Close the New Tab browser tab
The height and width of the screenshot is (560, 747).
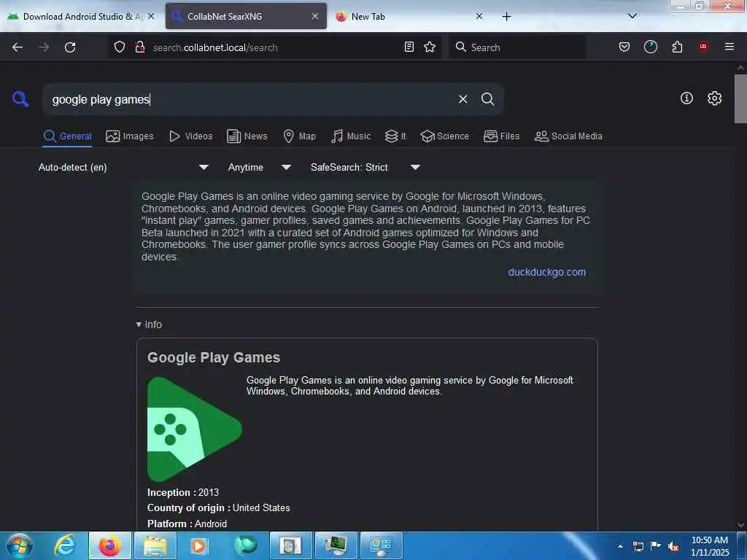pyautogui.click(x=479, y=16)
